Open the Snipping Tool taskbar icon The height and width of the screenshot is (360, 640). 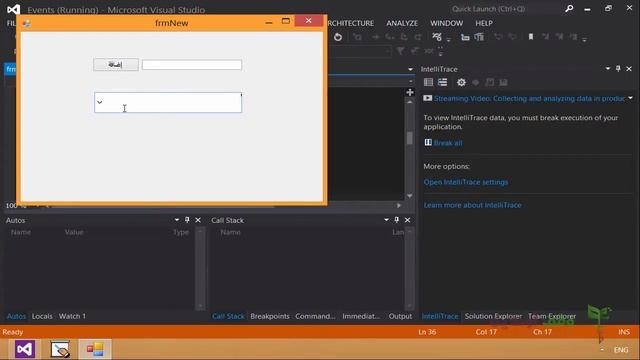click(x=60, y=349)
